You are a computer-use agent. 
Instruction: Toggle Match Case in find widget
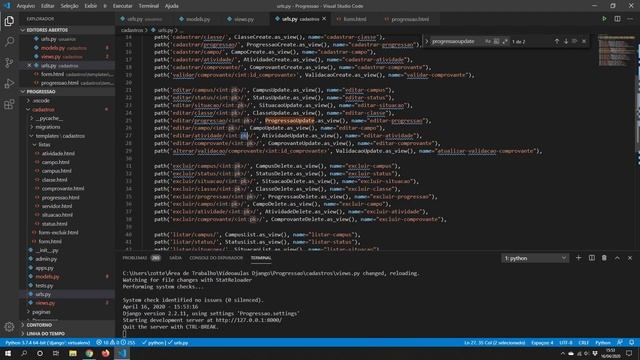487,41
